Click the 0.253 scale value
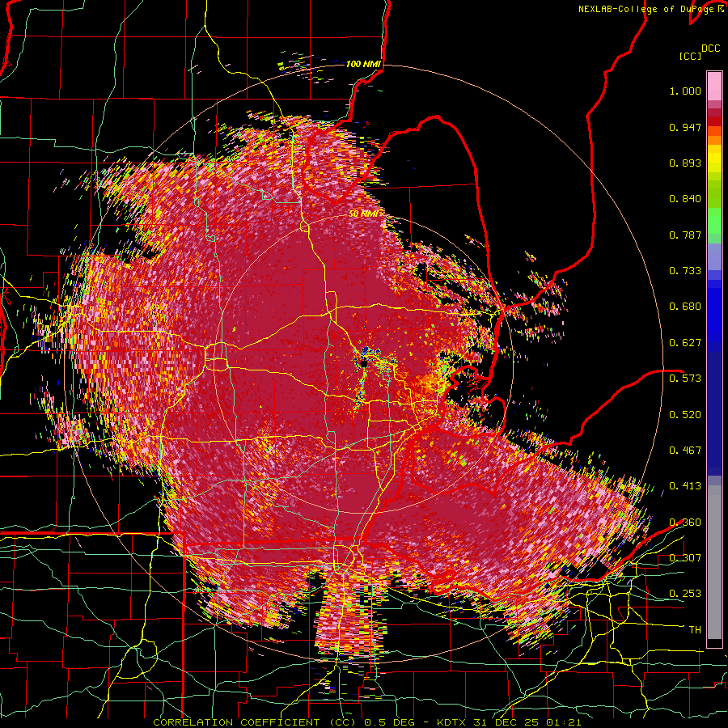 click(x=685, y=594)
